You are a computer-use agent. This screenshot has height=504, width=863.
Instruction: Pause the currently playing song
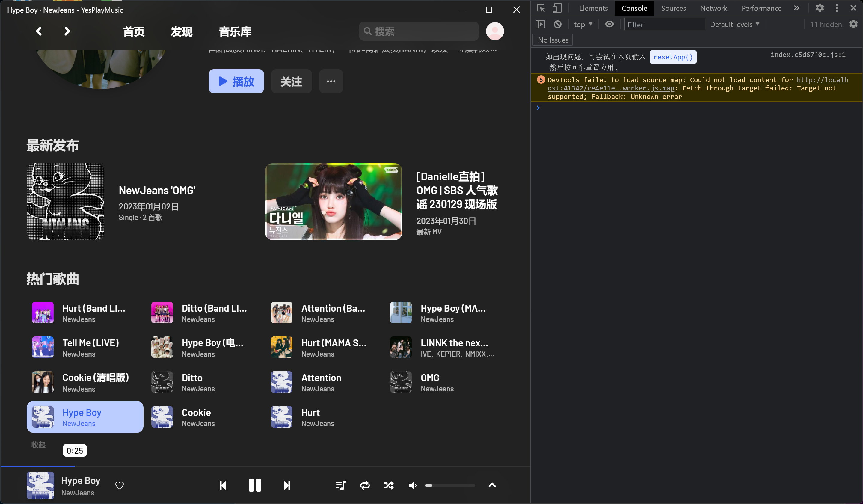pos(255,485)
